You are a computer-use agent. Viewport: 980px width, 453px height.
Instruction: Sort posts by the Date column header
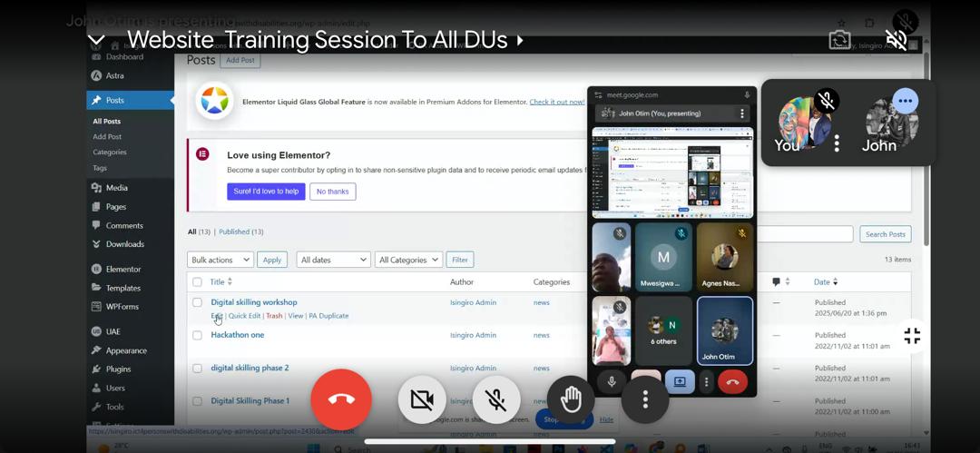pos(825,282)
